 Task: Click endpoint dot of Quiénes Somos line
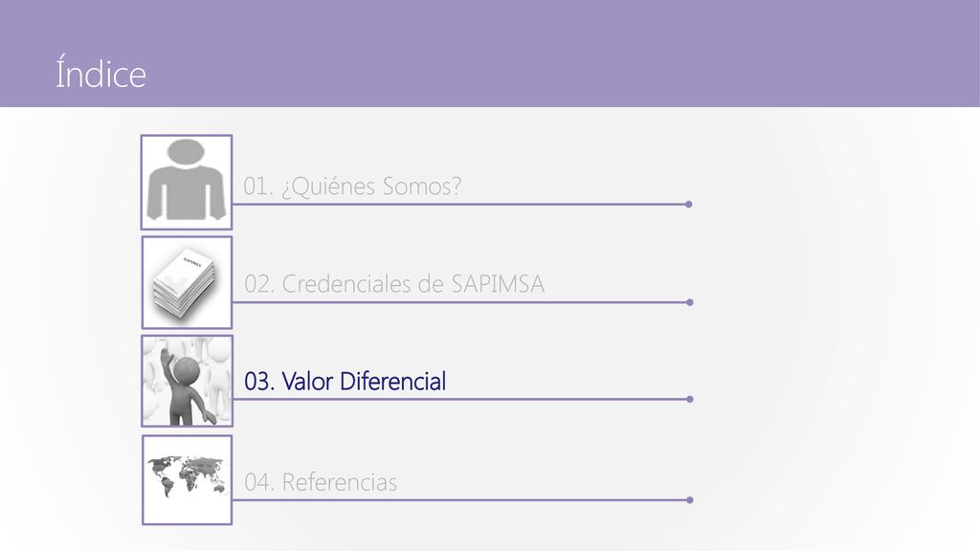click(x=689, y=205)
